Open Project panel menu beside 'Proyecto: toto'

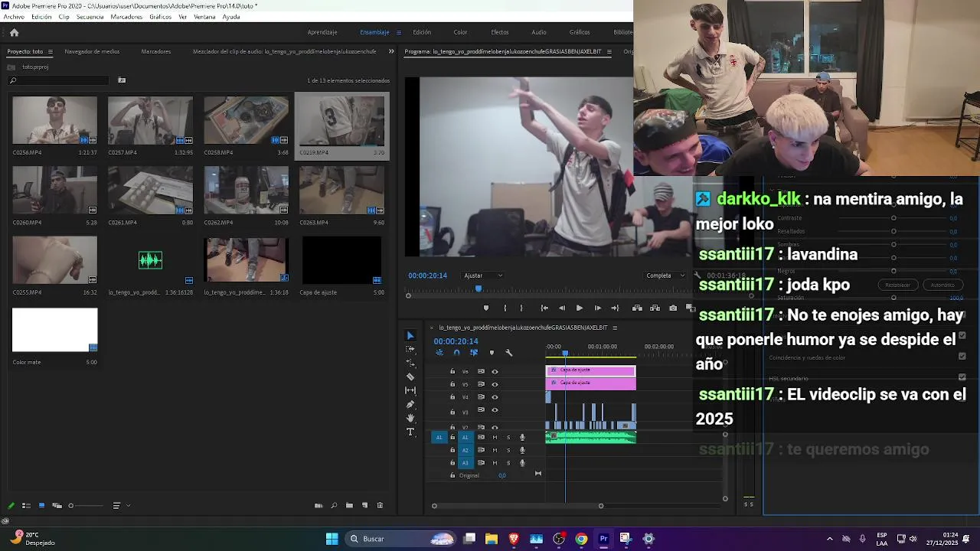point(51,51)
